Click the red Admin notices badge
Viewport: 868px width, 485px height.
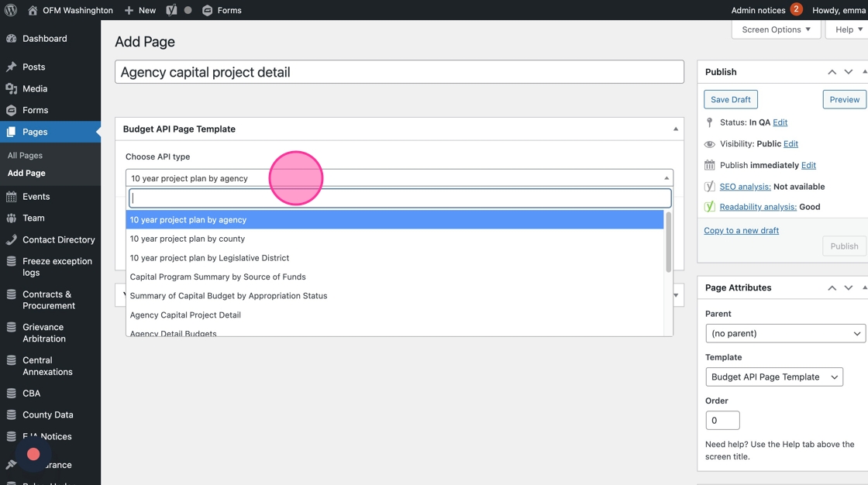(796, 10)
